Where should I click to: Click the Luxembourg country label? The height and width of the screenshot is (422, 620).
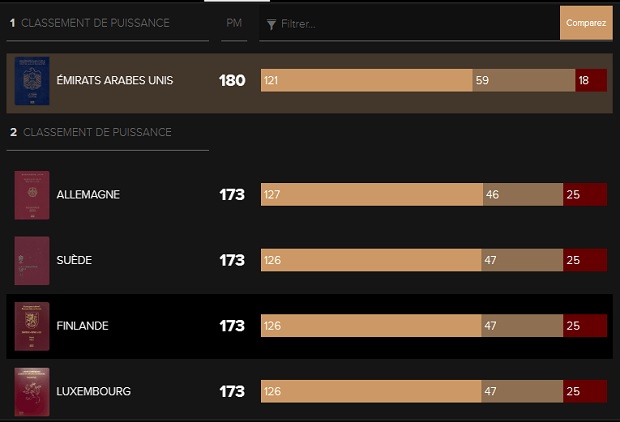(93, 392)
